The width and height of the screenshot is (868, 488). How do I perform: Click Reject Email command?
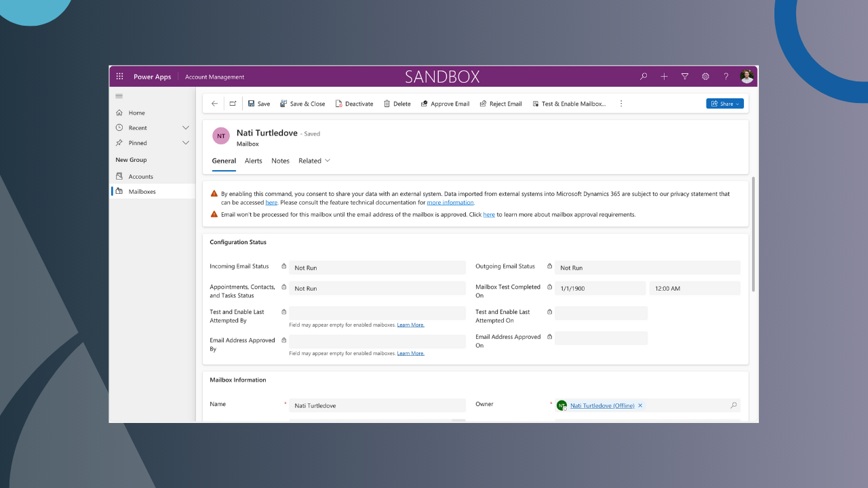point(500,104)
